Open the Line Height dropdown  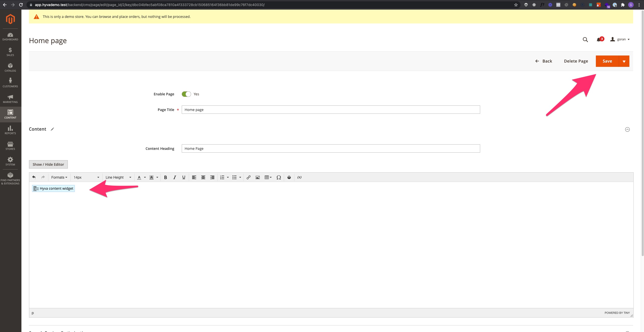tap(118, 177)
